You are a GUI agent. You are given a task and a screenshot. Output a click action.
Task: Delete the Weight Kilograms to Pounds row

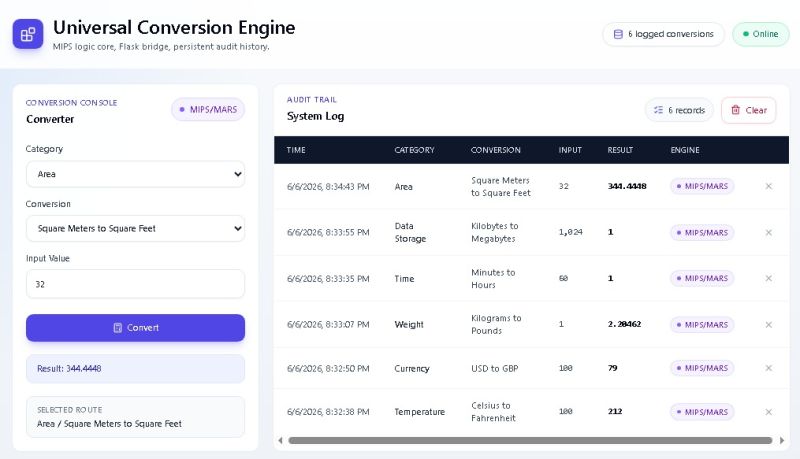(x=768, y=325)
